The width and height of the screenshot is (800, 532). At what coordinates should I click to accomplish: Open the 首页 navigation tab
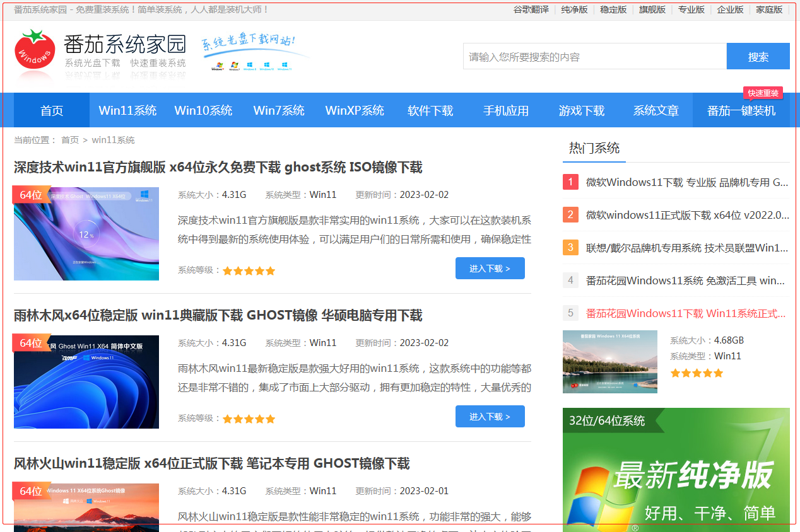(52, 110)
